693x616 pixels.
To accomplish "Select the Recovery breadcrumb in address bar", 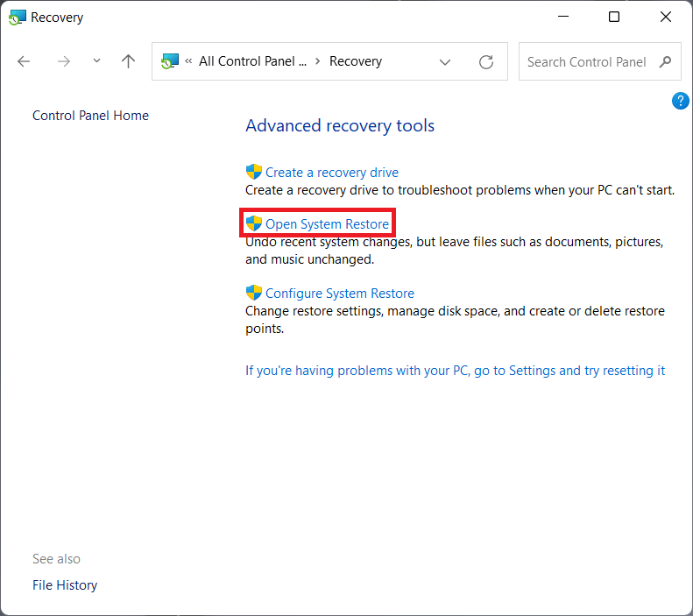I will point(356,62).
